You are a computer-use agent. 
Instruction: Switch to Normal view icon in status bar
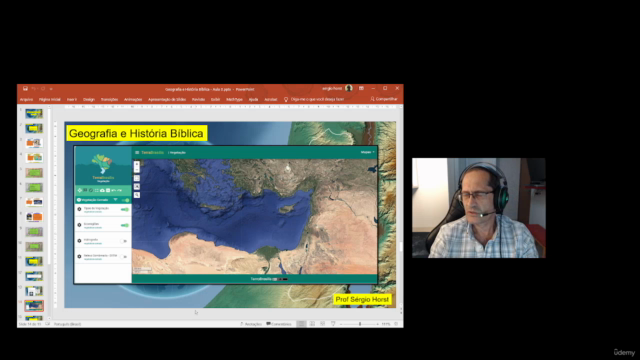[301, 324]
